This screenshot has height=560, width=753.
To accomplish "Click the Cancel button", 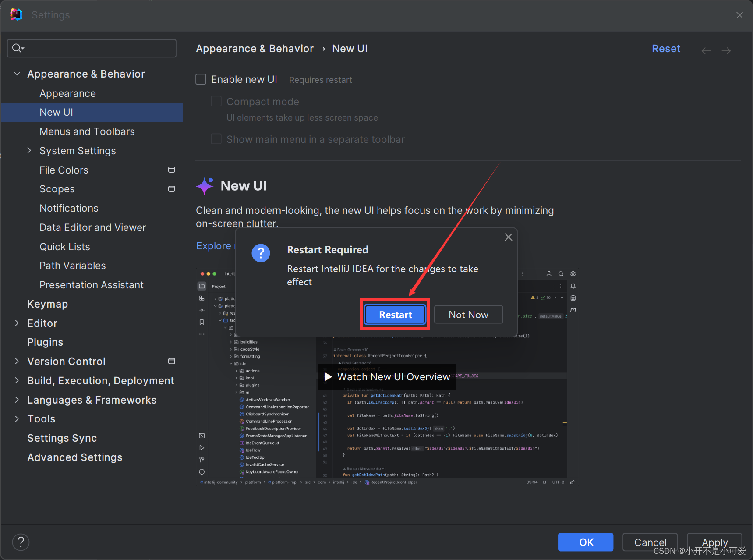I will click(650, 542).
